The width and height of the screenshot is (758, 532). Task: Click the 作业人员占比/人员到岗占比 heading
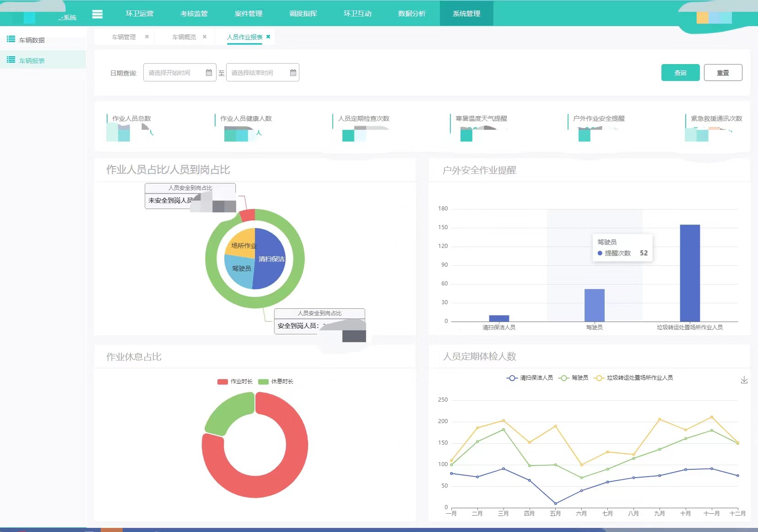coord(168,170)
